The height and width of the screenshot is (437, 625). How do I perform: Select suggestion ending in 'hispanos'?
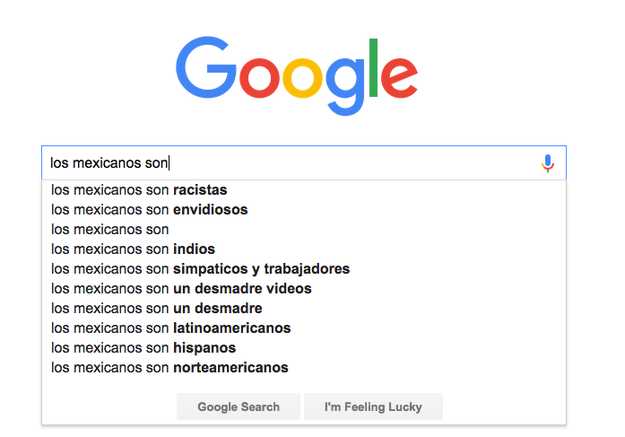(304, 348)
